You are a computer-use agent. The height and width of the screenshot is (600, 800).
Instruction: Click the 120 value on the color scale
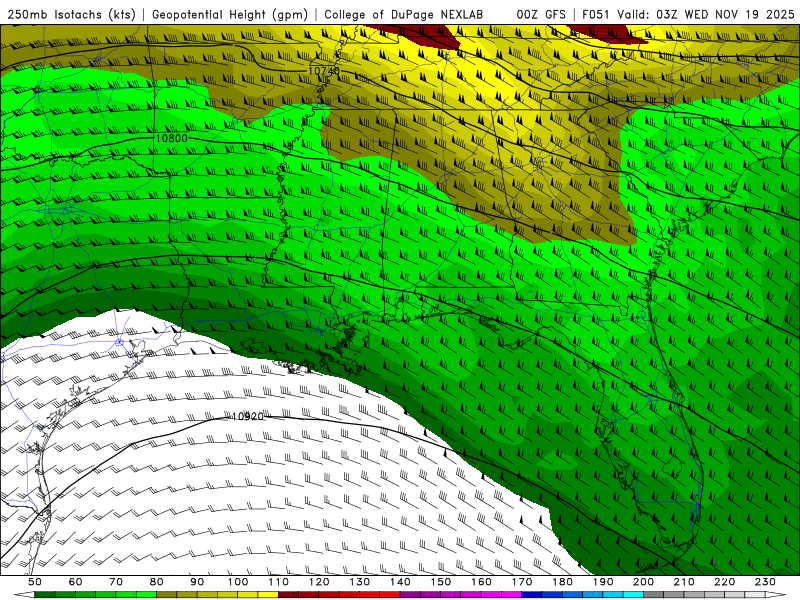pyautogui.click(x=319, y=582)
